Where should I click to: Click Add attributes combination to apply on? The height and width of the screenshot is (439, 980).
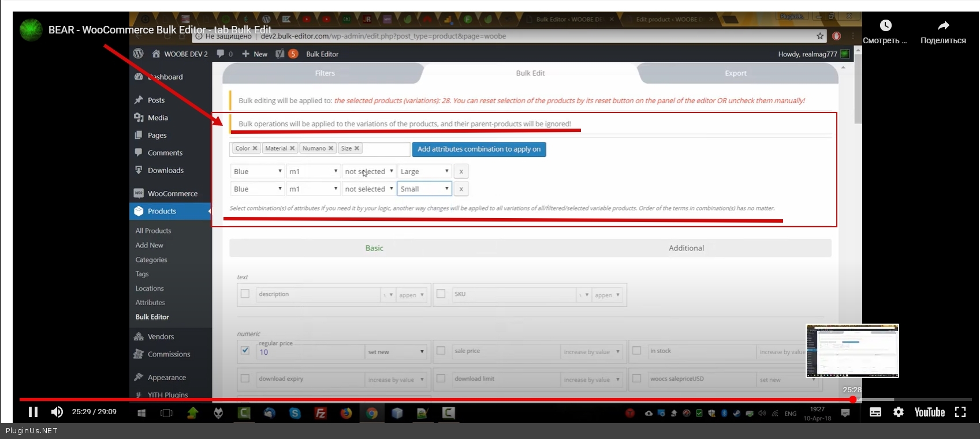tap(479, 149)
